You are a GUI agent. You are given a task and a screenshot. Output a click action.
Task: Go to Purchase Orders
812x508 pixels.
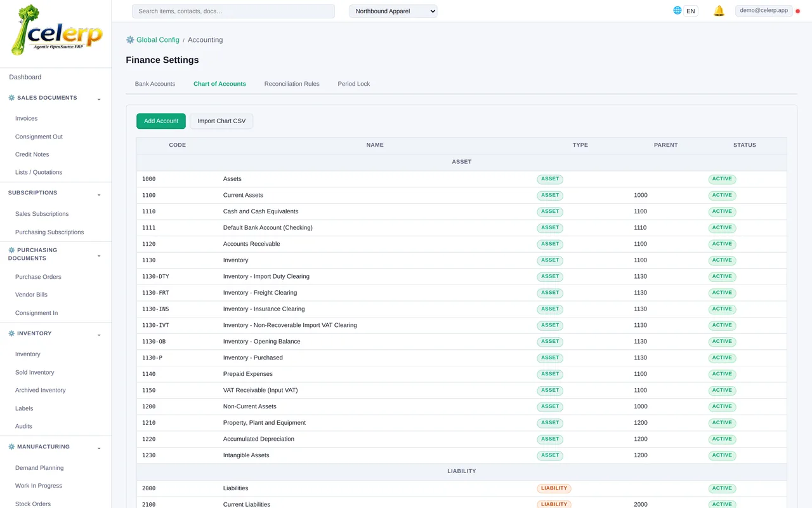point(38,277)
